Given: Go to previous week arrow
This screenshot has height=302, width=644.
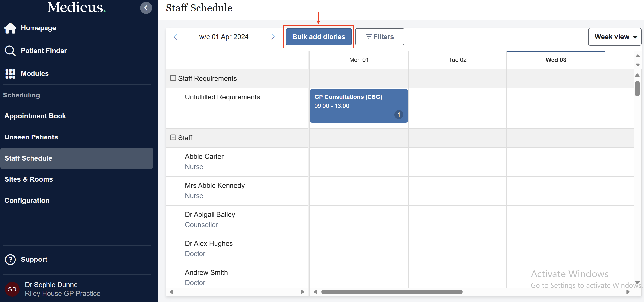Looking at the screenshot, I should tap(175, 37).
